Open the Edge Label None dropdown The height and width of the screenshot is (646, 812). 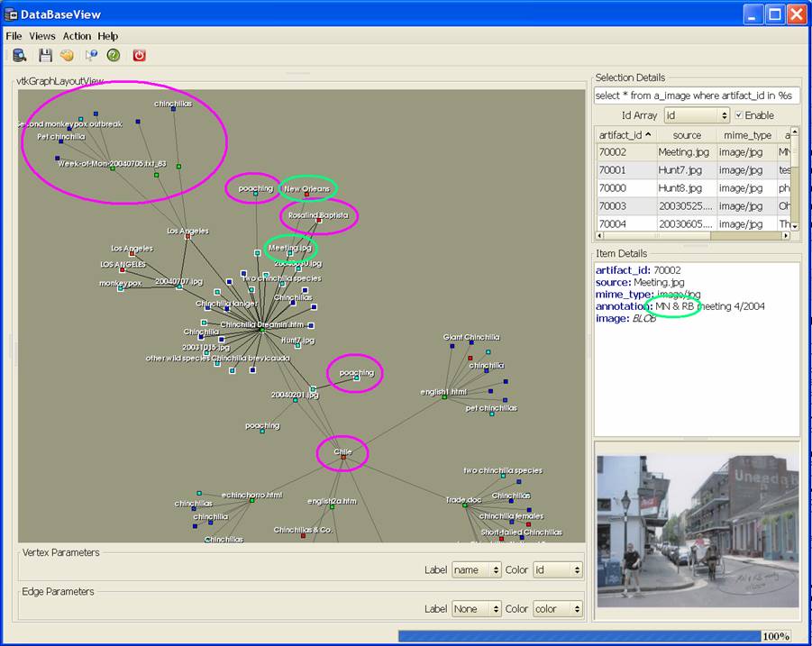[x=477, y=609]
